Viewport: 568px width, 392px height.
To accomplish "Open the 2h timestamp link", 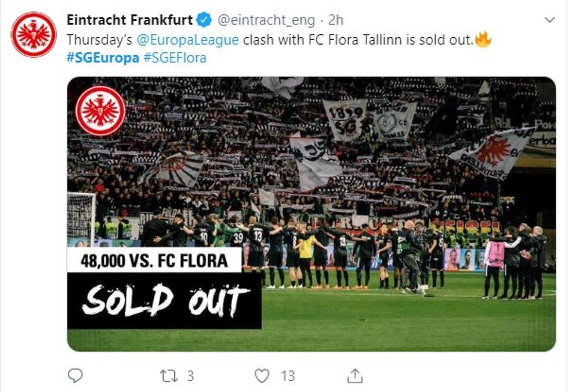I will (336, 20).
